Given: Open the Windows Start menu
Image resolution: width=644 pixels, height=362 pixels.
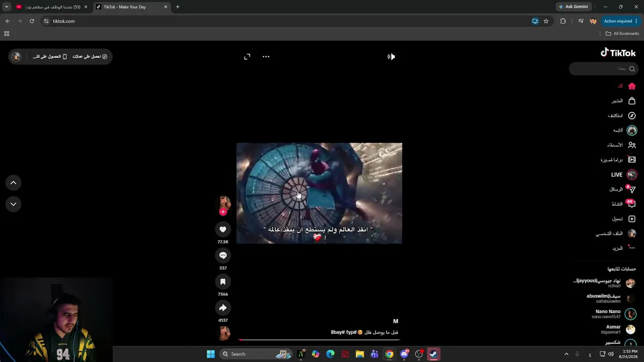Looking at the screenshot, I should (211, 354).
